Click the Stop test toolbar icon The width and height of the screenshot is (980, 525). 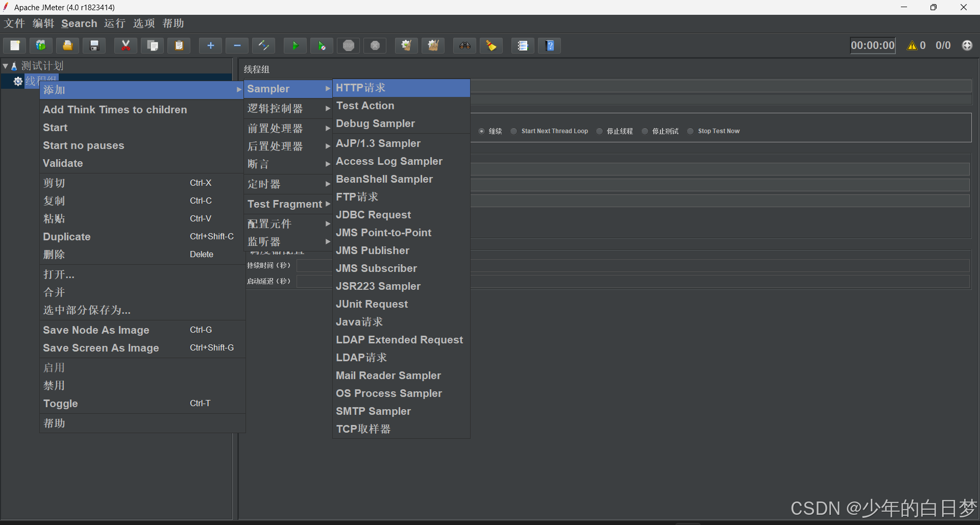349,45
